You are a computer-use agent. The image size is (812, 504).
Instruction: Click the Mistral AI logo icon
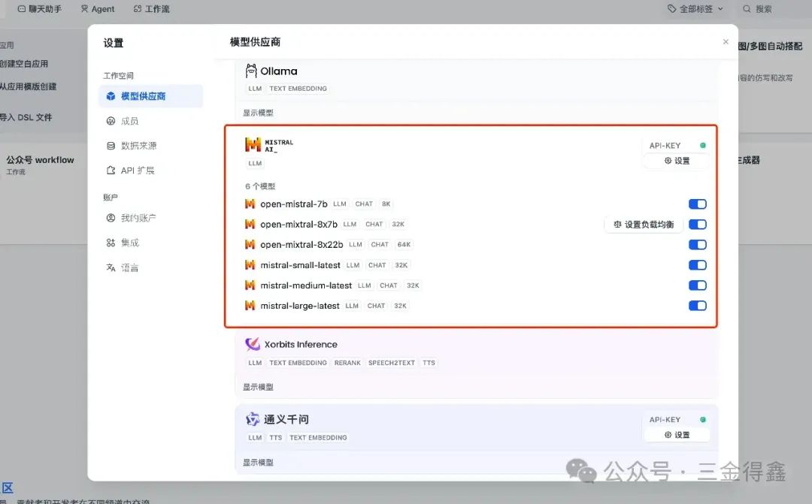pyautogui.click(x=252, y=145)
